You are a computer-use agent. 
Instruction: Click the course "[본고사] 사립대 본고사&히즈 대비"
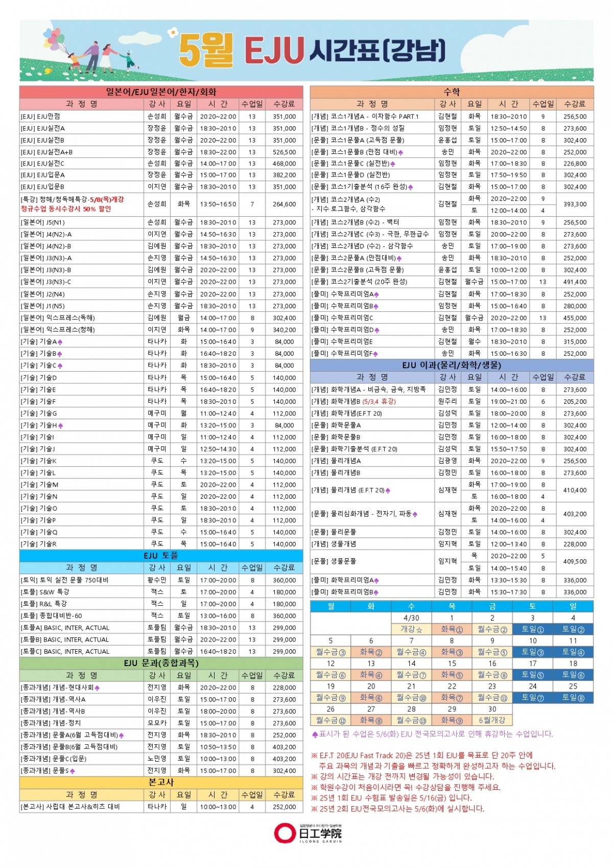tap(70, 807)
